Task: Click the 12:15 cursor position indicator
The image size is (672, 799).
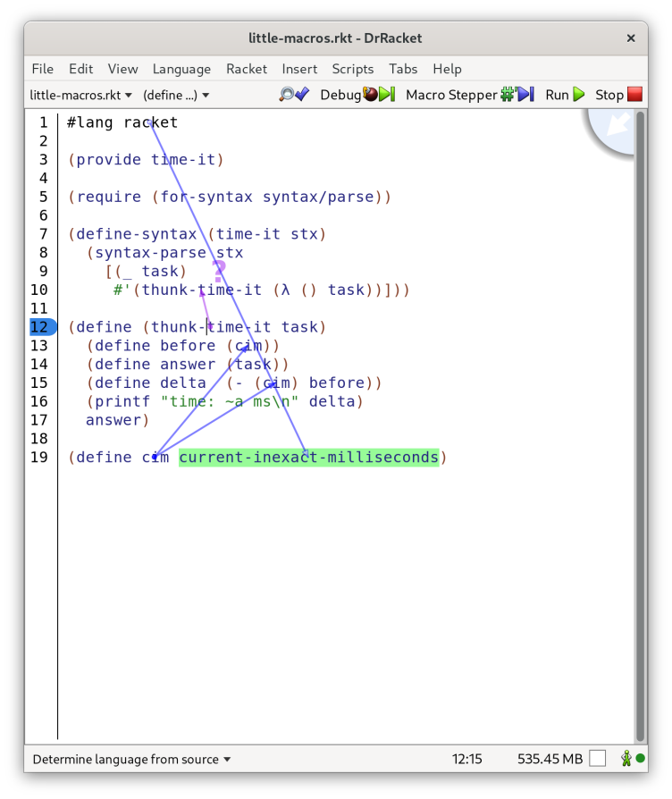Action: point(466,759)
